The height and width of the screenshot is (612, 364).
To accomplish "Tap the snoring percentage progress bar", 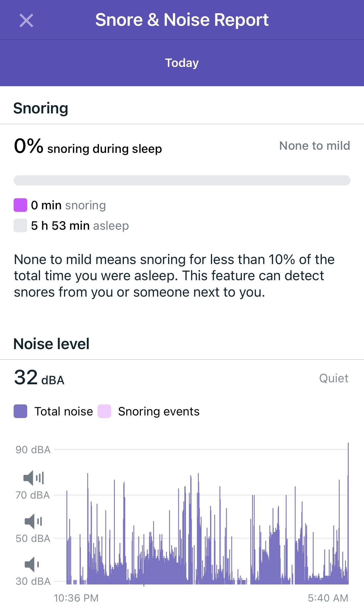I will click(x=182, y=180).
